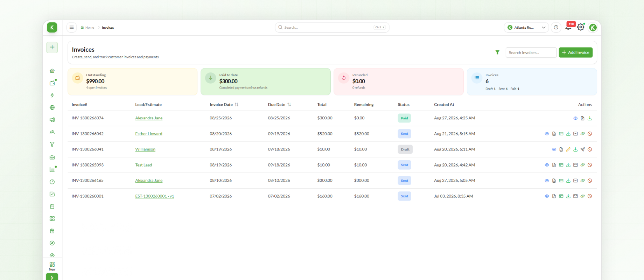644x280 pixels.
Task: Open the bar chart reports sidebar item
Action: [x=52, y=169]
